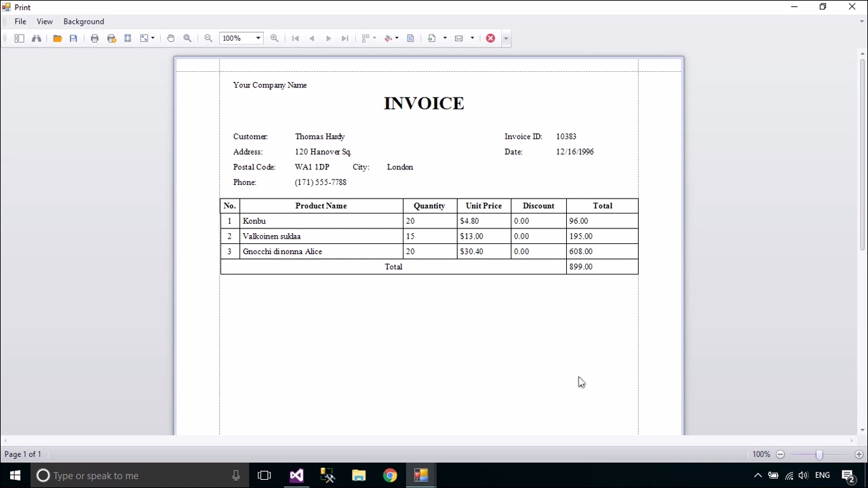
Task: Go to the next page
Action: [329, 39]
